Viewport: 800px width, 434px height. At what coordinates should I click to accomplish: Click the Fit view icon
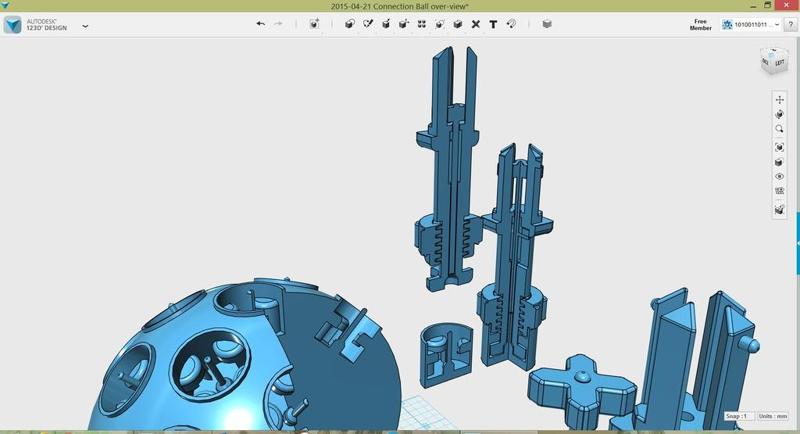click(x=780, y=147)
